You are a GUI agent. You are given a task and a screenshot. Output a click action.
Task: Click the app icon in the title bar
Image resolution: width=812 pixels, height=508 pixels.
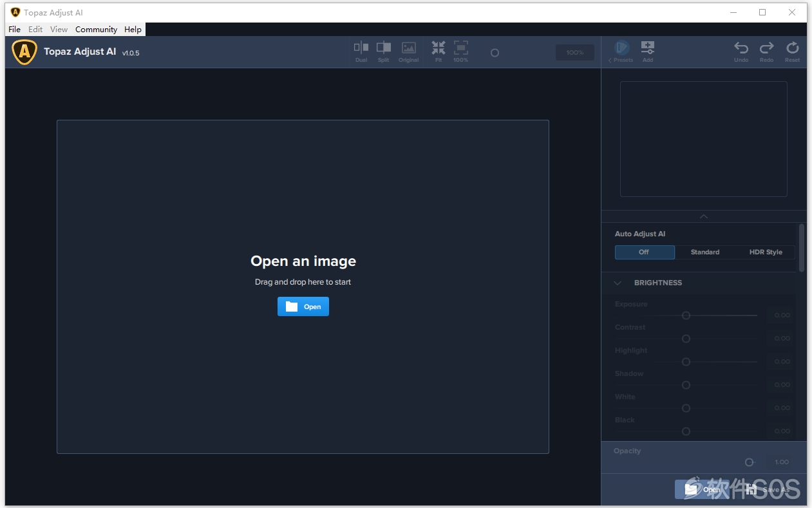pyautogui.click(x=15, y=12)
